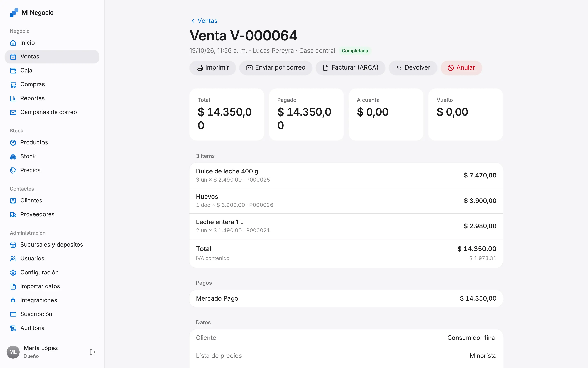Click the Configuración gear icon

click(13, 272)
